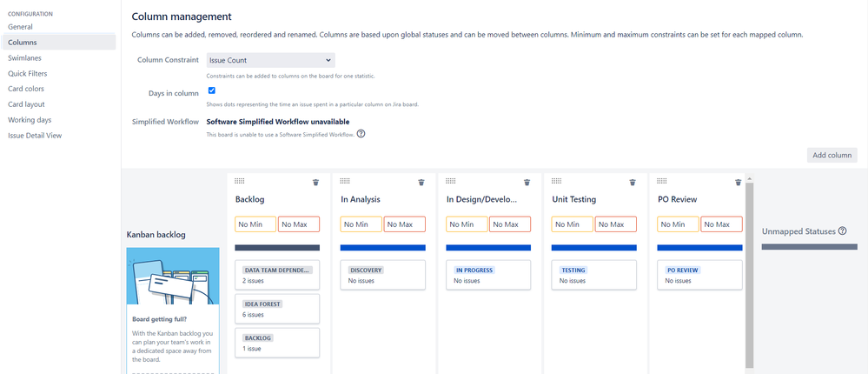868x374 pixels.
Task: Go to Swimlanes settings
Action: point(24,57)
